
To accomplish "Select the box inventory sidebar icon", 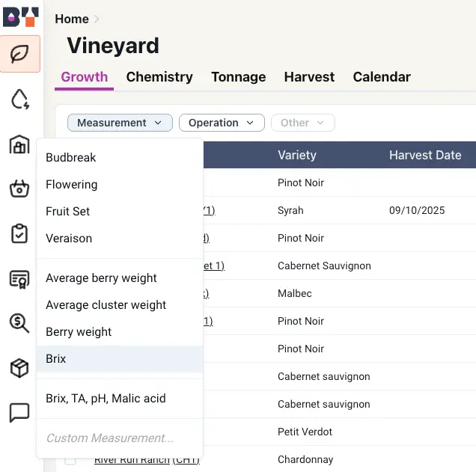I will tap(19, 368).
